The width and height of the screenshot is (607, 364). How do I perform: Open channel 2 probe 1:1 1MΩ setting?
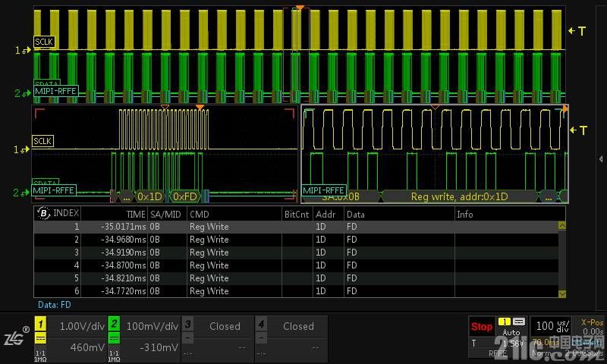click(114, 356)
